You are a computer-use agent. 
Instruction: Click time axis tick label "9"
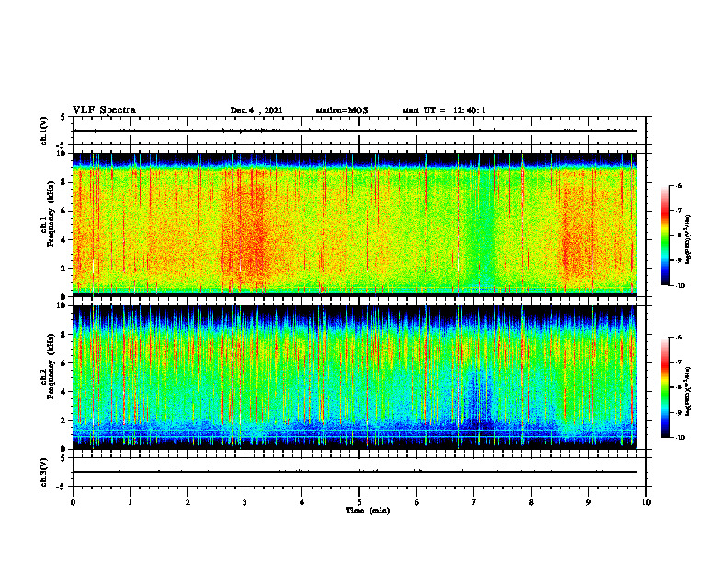[x=588, y=502]
